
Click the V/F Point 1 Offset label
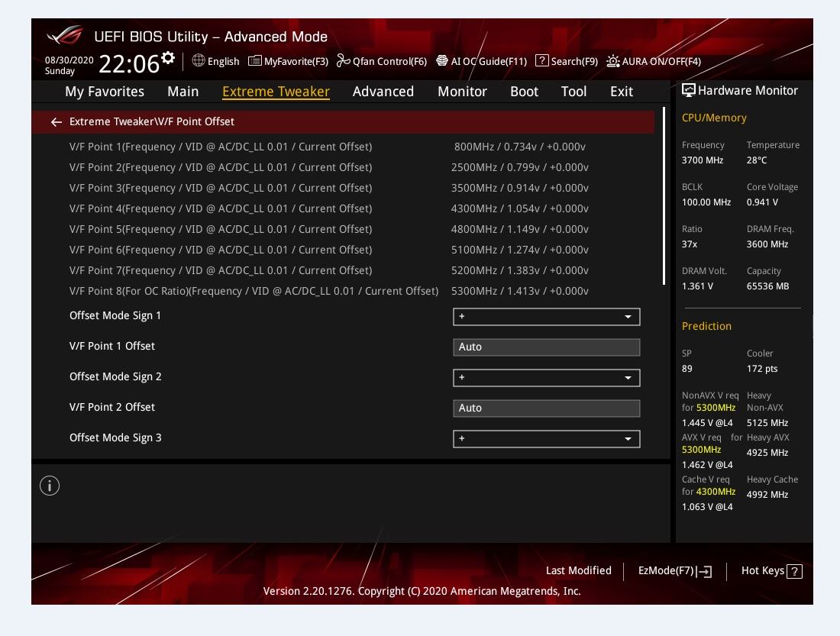click(x=112, y=346)
